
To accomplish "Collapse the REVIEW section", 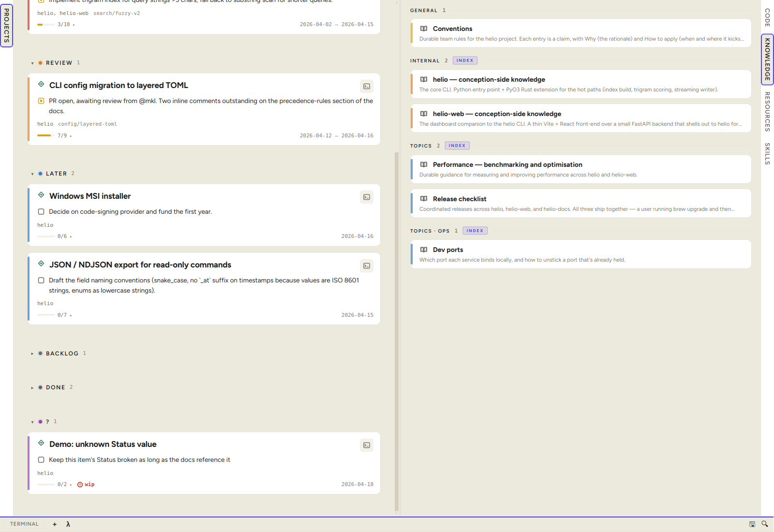I will (x=32, y=63).
